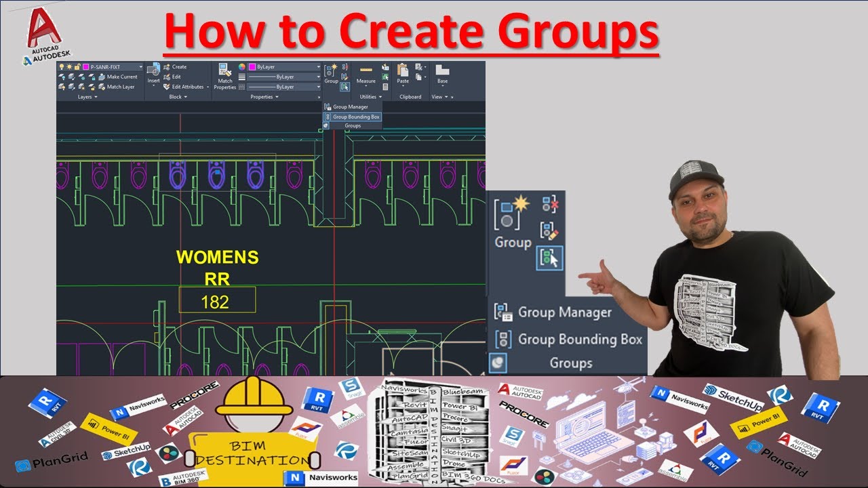Click the lineweight icon in Properties panel
Screen dimensions: 868x488
[242, 77]
